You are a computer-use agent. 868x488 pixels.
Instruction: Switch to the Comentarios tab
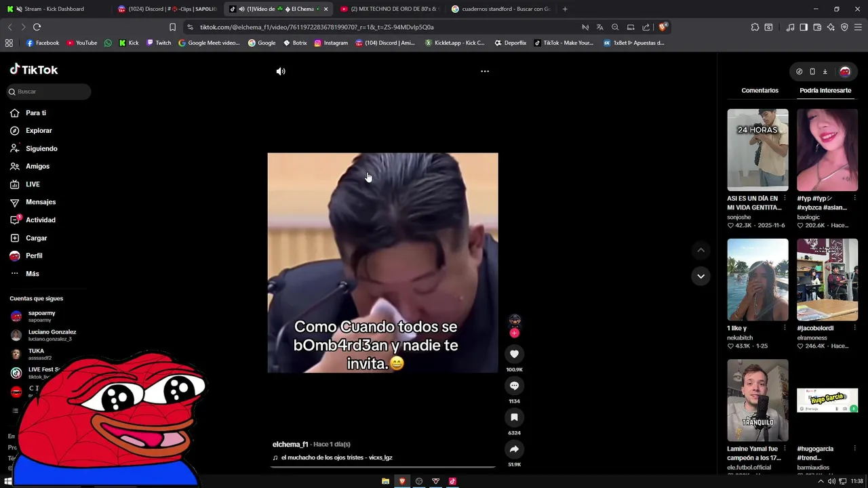coord(759,90)
